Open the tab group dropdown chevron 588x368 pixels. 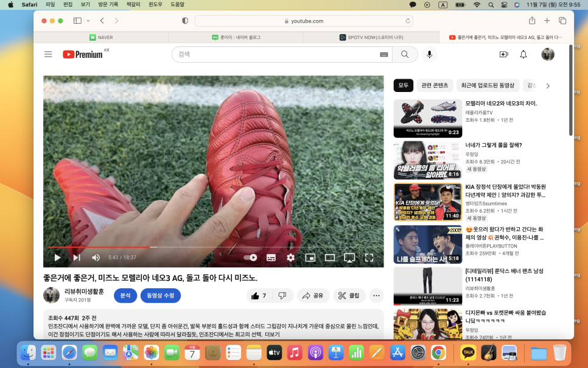point(88,21)
